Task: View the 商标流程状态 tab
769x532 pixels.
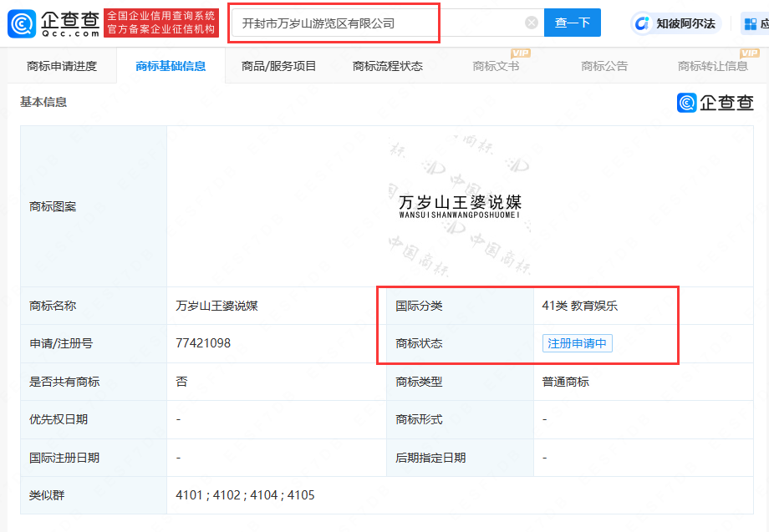Action: point(386,64)
